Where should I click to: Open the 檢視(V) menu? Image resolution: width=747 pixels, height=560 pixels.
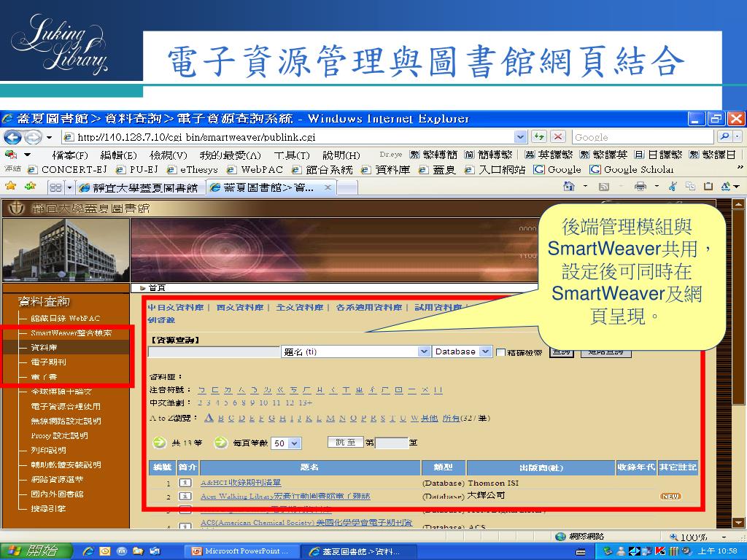168,155
